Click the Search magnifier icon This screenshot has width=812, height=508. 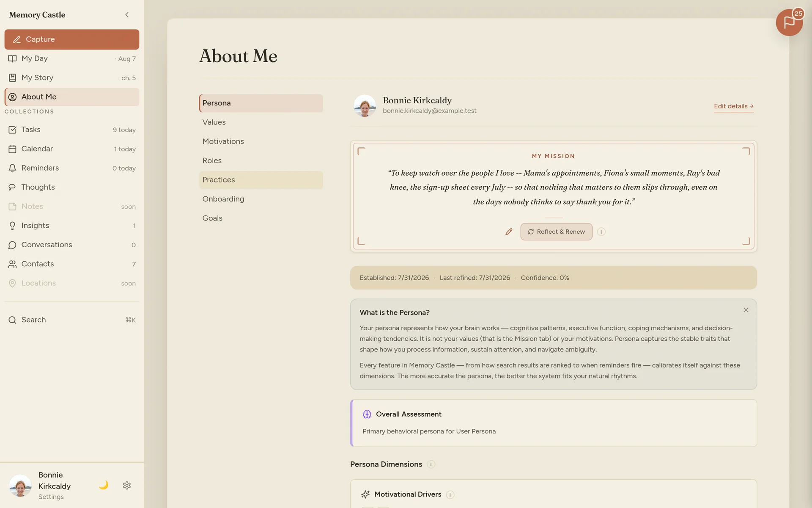click(12, 320)
